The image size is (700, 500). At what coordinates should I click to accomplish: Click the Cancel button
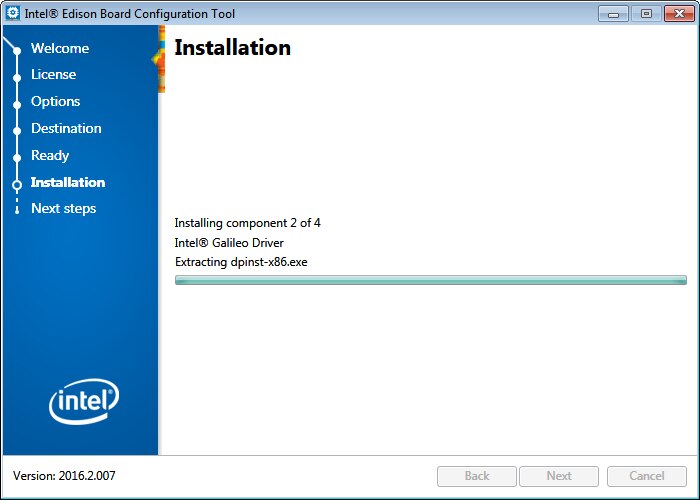tap(647, 476)
